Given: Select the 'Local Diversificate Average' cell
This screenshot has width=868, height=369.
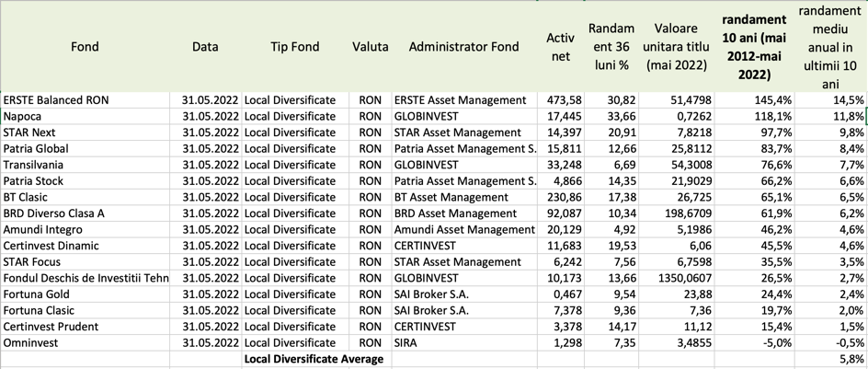Looking at the screenshot, I should coord(314,359).
